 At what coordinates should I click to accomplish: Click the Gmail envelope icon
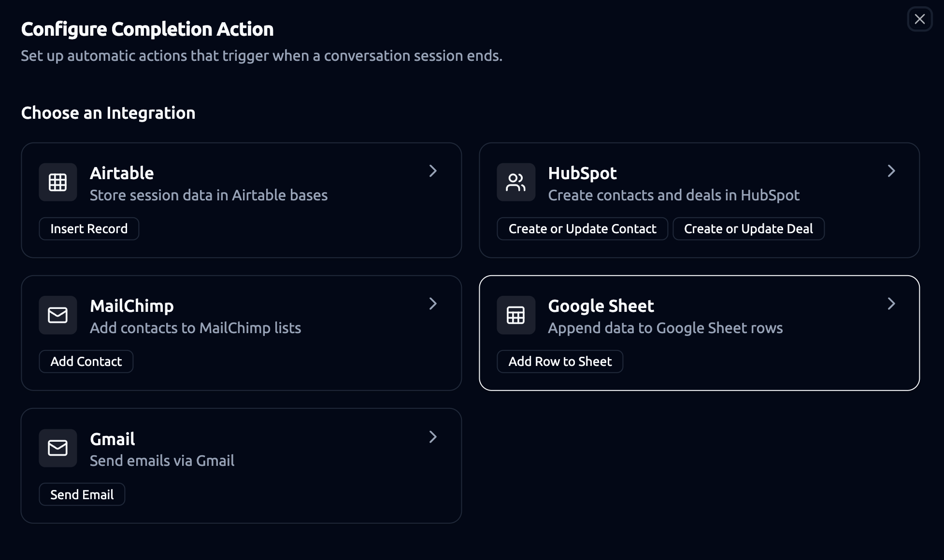coord(57,448)
